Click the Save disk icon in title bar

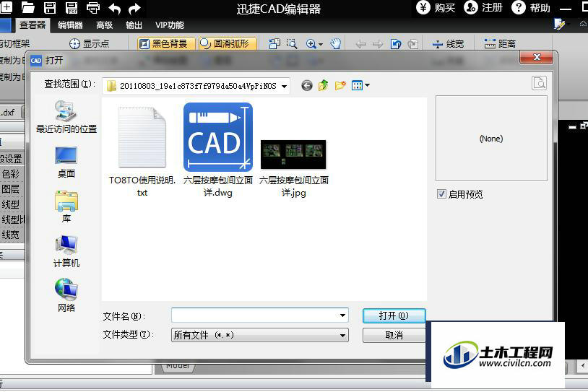[x=50, y=7]
